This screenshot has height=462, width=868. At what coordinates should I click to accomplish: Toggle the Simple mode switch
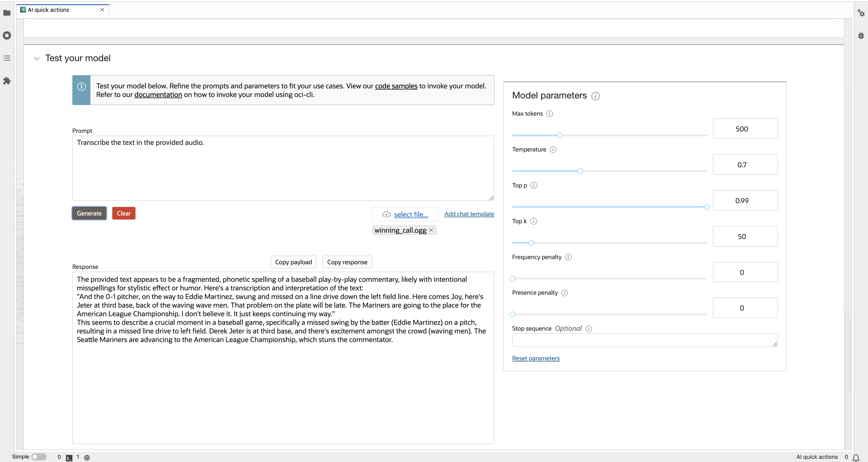39,457
